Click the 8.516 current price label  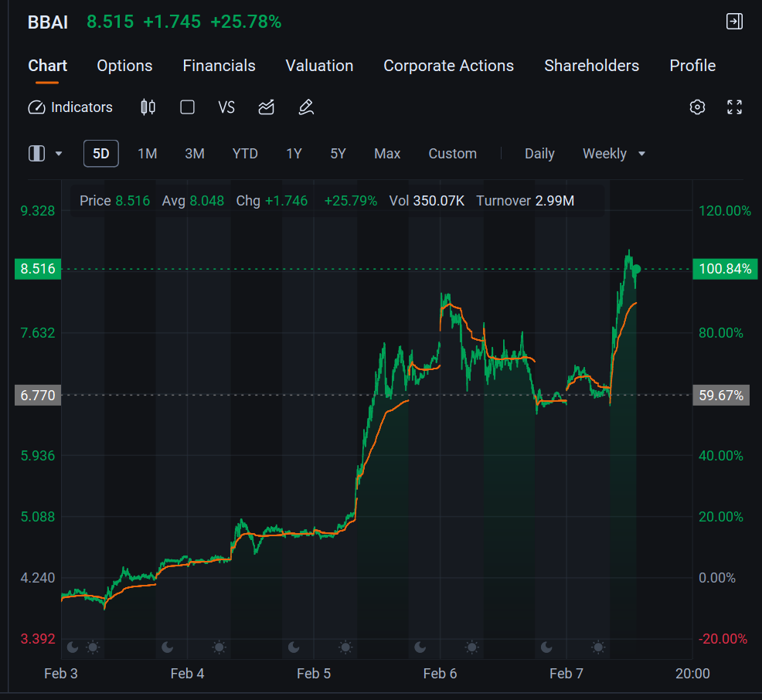(38, 269)
